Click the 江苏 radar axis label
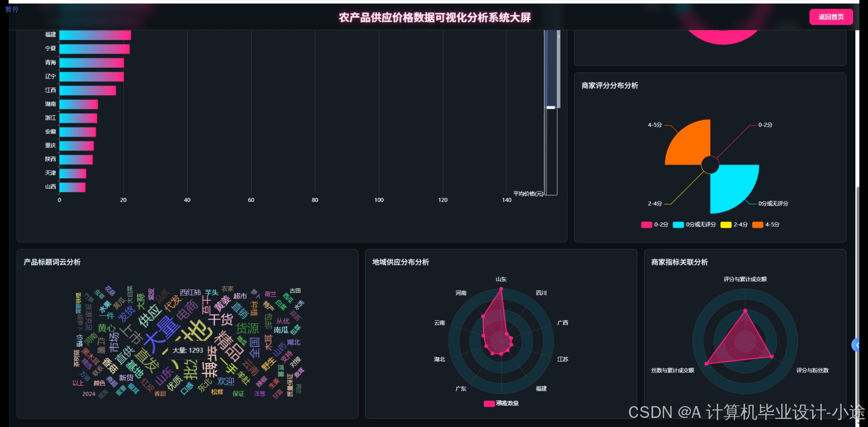 point(562,359)
